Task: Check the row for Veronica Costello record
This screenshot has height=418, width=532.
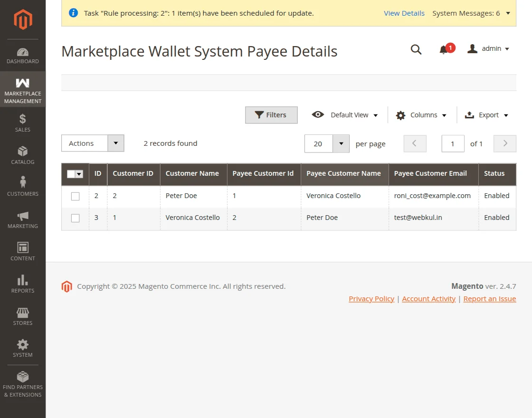Action: click(x=75, y=218)
